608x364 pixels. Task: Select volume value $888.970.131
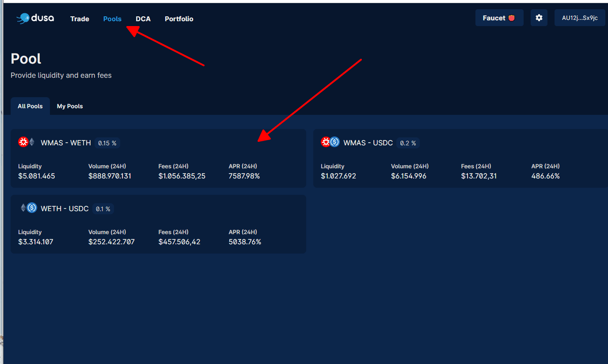coord(110,176)
